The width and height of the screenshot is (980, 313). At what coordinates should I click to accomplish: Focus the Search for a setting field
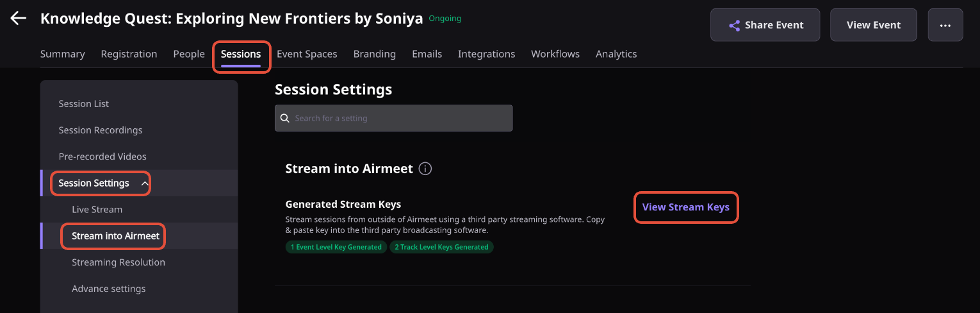393,118
